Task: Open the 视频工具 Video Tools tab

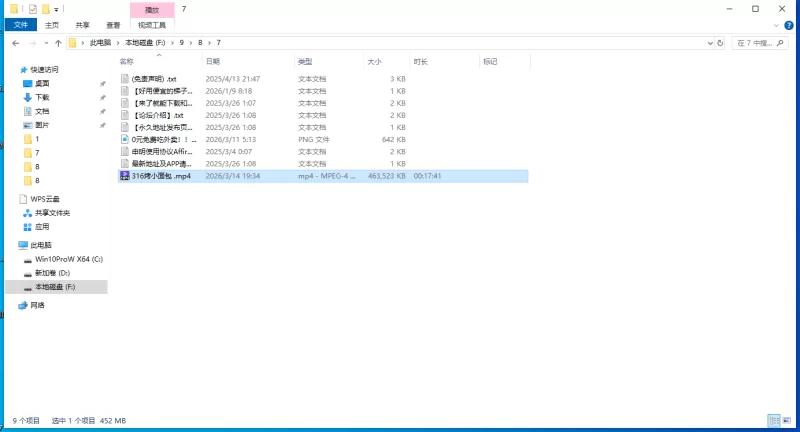Action: [x=150, y=25]
